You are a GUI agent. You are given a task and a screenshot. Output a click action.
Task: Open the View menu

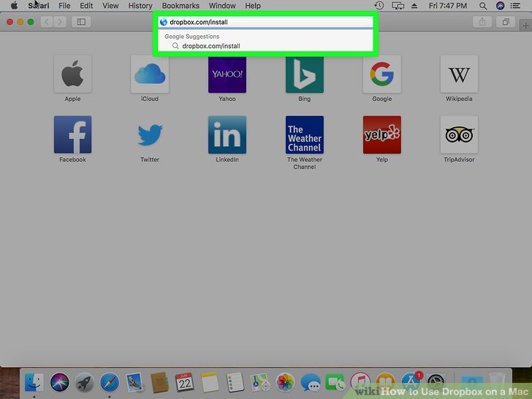[x=110, y=6]
